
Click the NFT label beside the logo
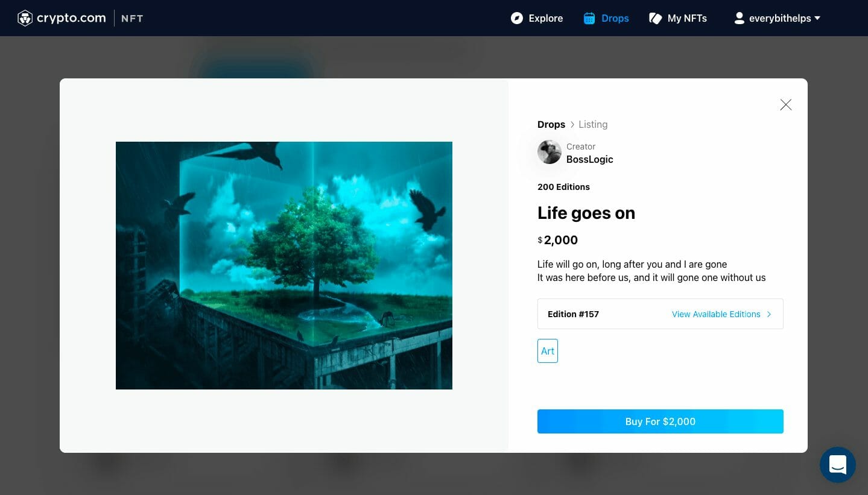pos(132,18)
